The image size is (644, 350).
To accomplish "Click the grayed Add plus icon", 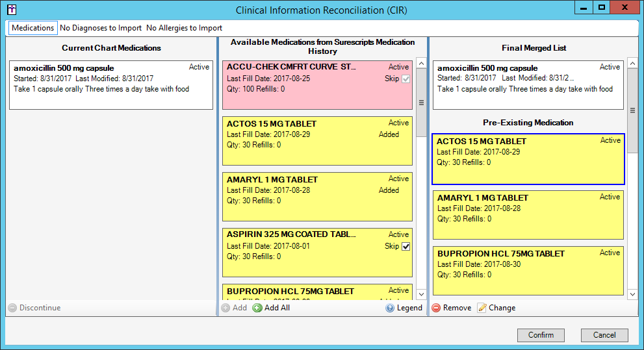I will (225, 308).
